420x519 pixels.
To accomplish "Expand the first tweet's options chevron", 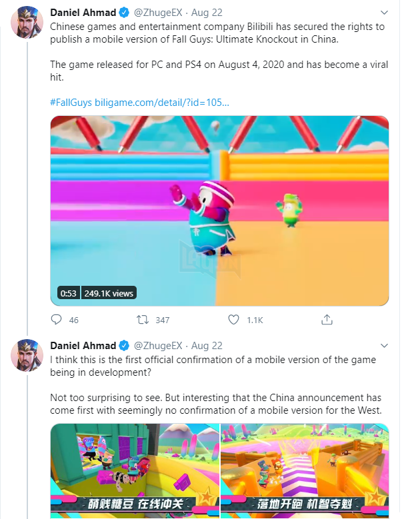I will point(384,13).
